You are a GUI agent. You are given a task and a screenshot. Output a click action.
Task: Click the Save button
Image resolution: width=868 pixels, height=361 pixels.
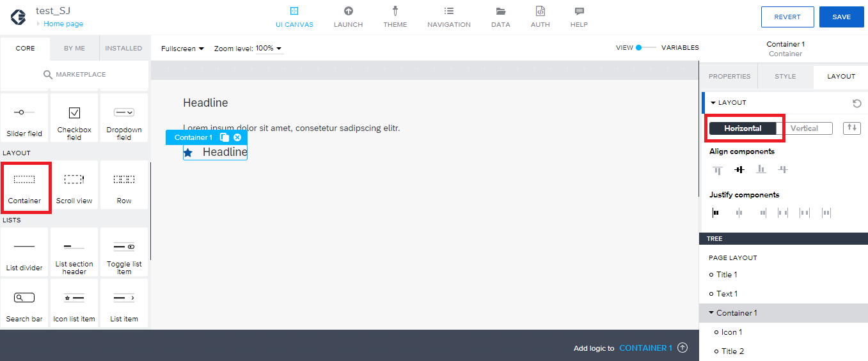[x=841, y=17]
